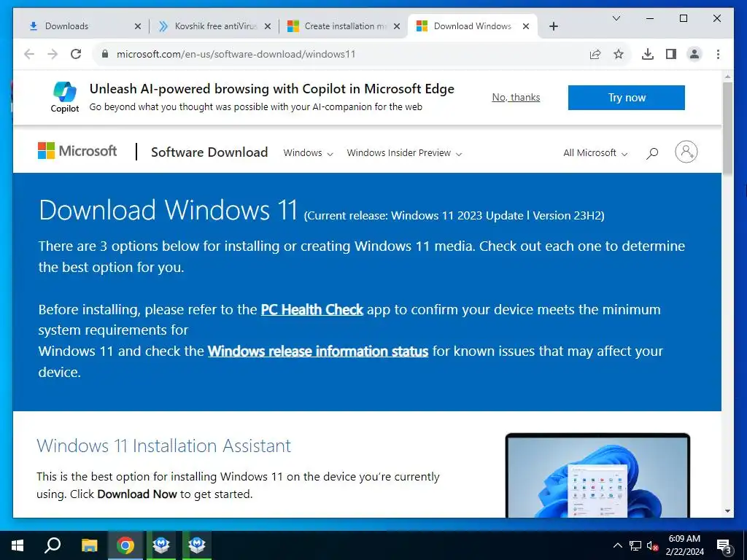Image resolution: width=747 pixels, height=560 pixels.
Task: Expand the All Microsoft menu
Action: 595,153
